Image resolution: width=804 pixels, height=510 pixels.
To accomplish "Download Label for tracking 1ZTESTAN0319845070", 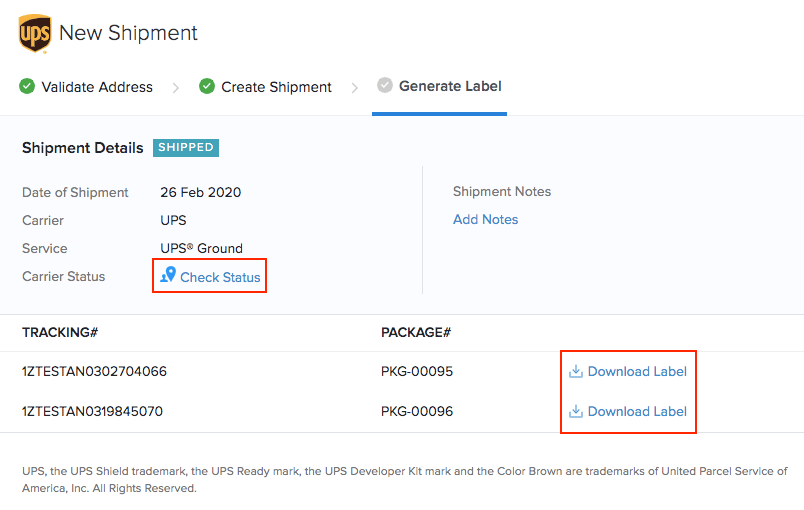I will tap(637, 411).
